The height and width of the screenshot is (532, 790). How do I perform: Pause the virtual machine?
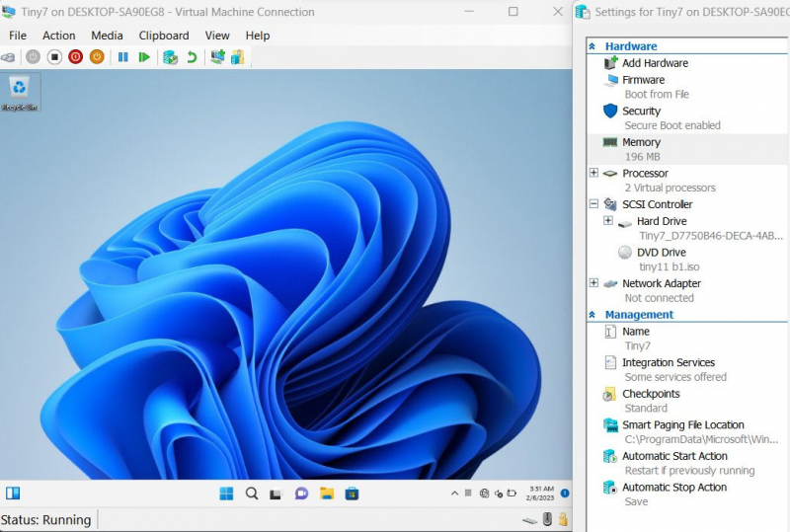coord(123,57)
